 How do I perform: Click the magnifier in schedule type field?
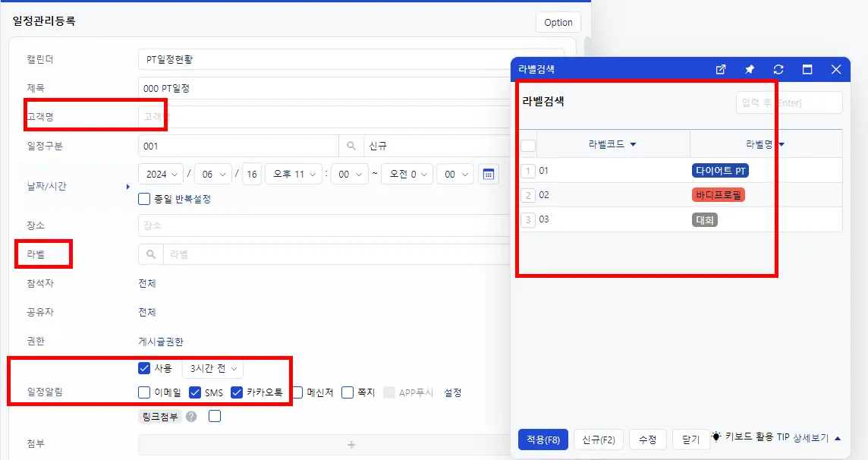(351, 146)
